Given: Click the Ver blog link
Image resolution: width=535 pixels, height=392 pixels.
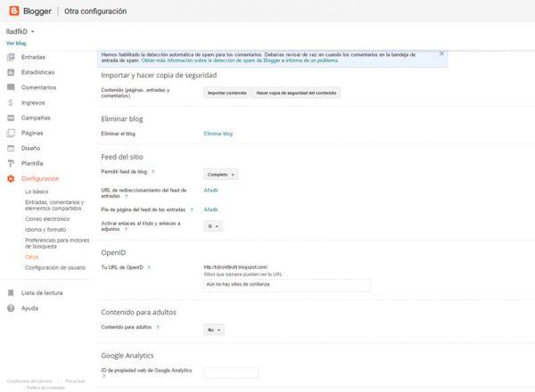Looking at the screenshot, I should [x=16, y=44].
